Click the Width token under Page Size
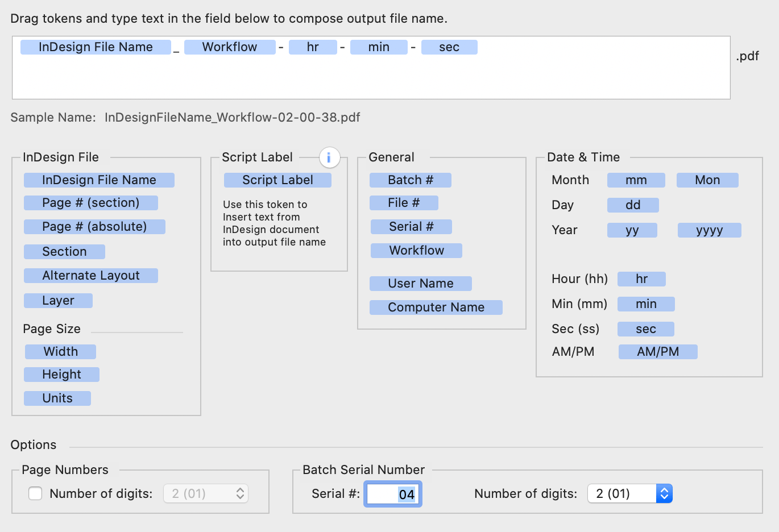Image resolution: width=779 pixels, height=532 pixels. pos(60,351)
